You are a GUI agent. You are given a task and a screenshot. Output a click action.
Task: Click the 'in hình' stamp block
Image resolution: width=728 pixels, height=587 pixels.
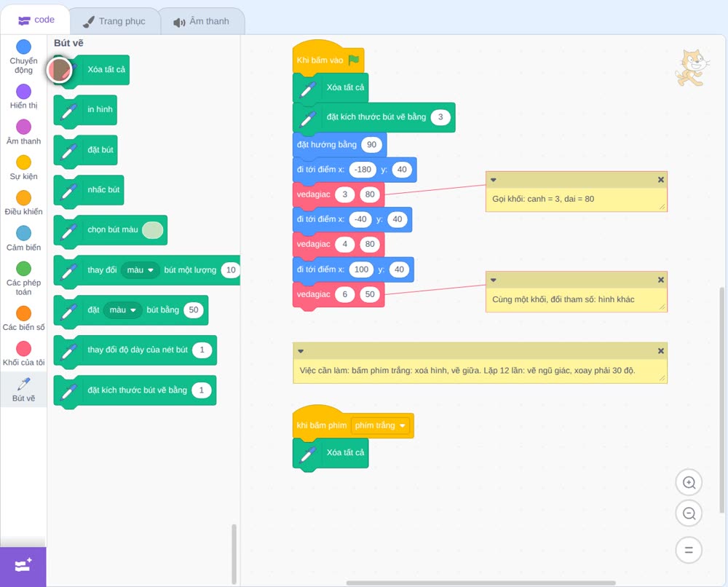[x=85, y=110]
